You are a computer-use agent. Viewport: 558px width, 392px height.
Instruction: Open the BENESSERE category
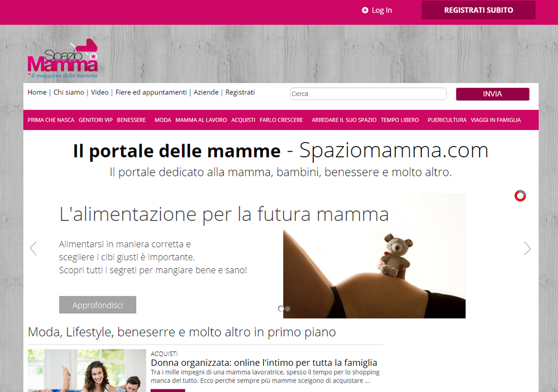click(131, 120)
